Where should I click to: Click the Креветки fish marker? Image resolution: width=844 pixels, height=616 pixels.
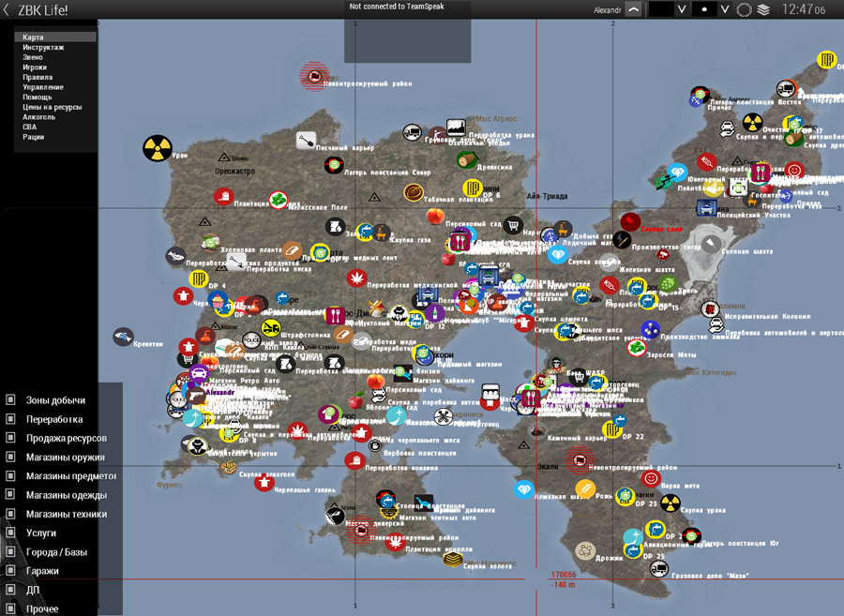123,338
